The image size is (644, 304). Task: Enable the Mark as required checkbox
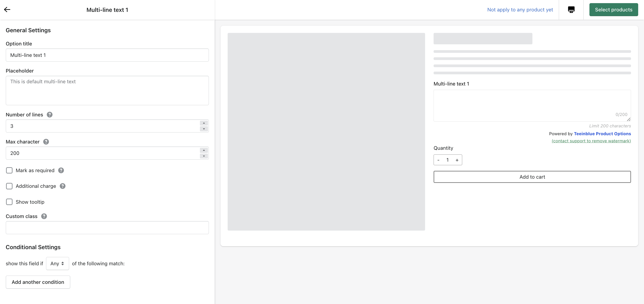[9, 170]
